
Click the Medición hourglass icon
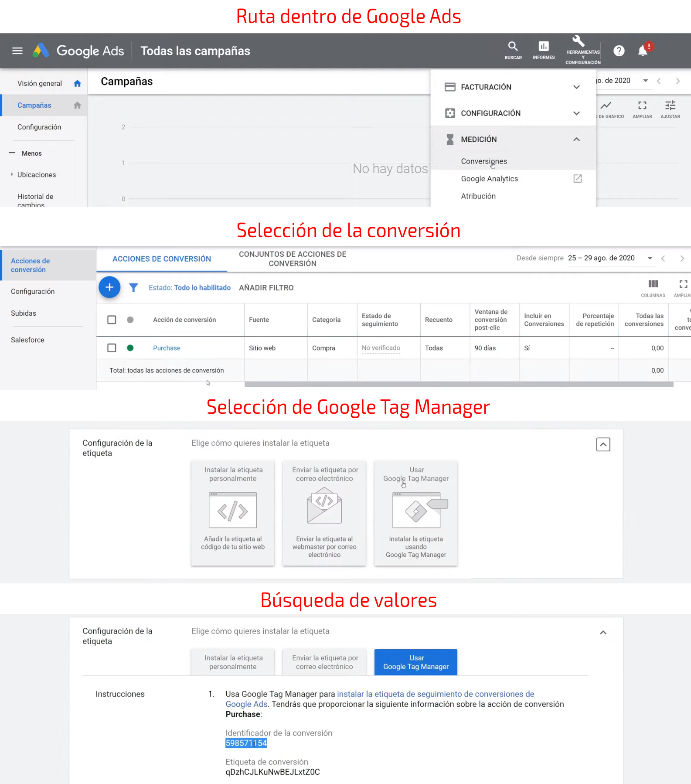click(450, 139)
